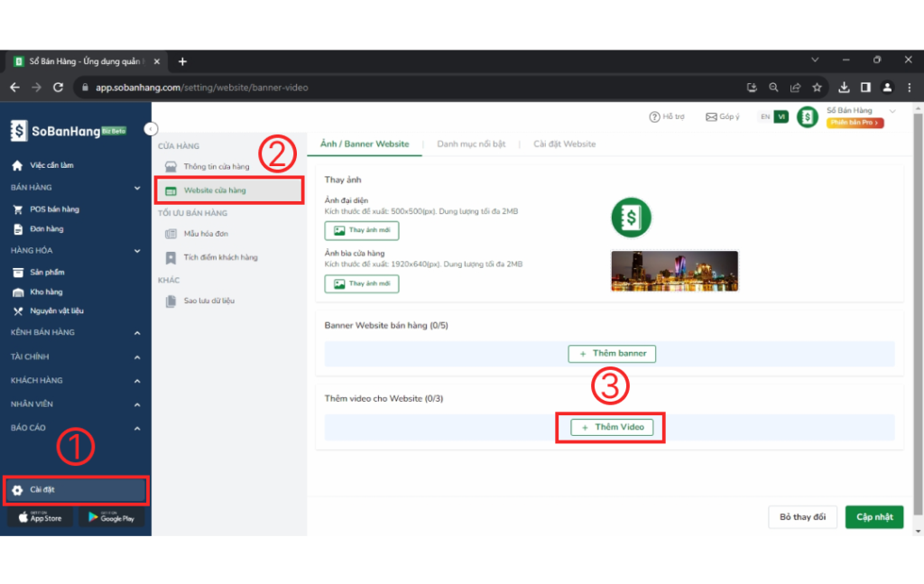
Task: Click the store cover photo thumbnail
Action: pyautogui.click(x=674, y=271)
